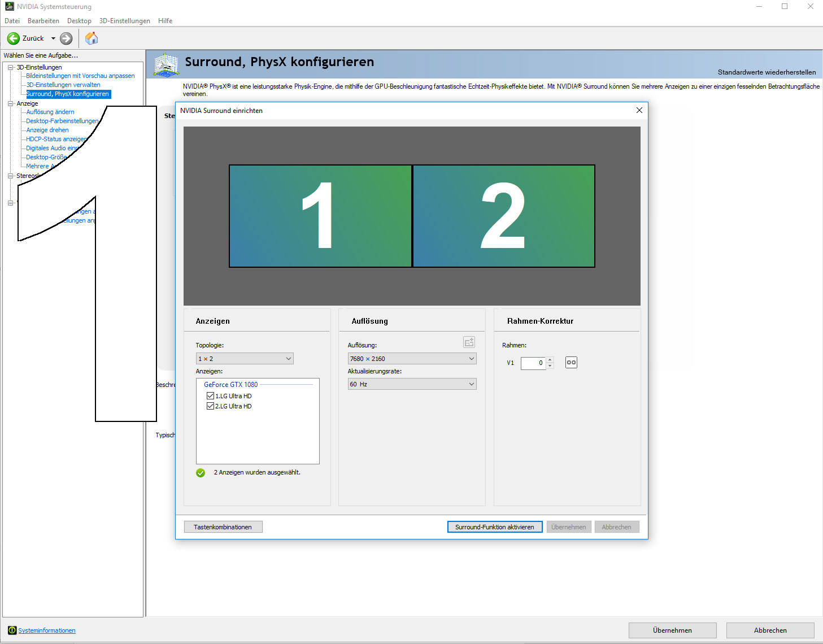Select Desktop-Farbeinstellungen tree item

[62, 121]
